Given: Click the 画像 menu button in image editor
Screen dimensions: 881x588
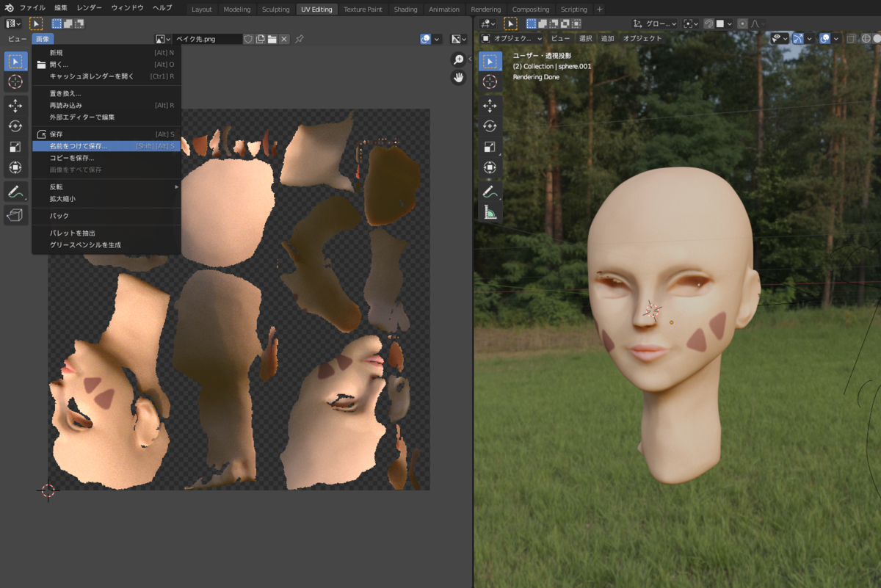Looking at the screenshot, I should click(43, 39).
